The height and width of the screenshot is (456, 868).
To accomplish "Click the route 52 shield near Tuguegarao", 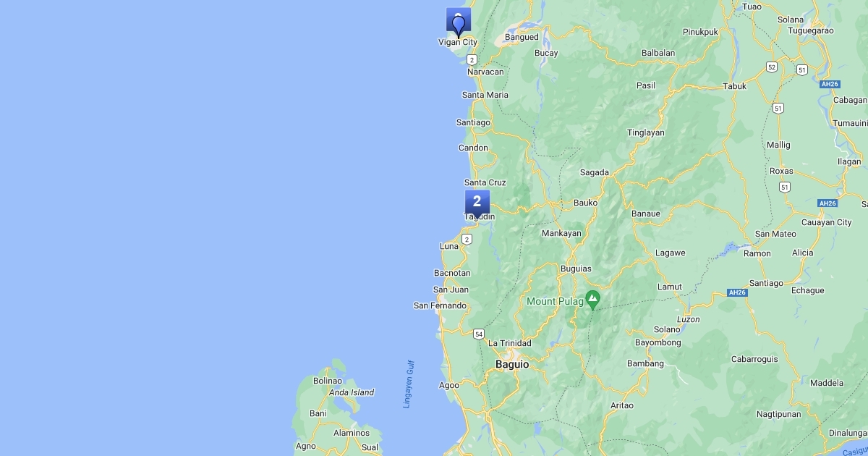I will pyautogui.click(x=772, y=67).
